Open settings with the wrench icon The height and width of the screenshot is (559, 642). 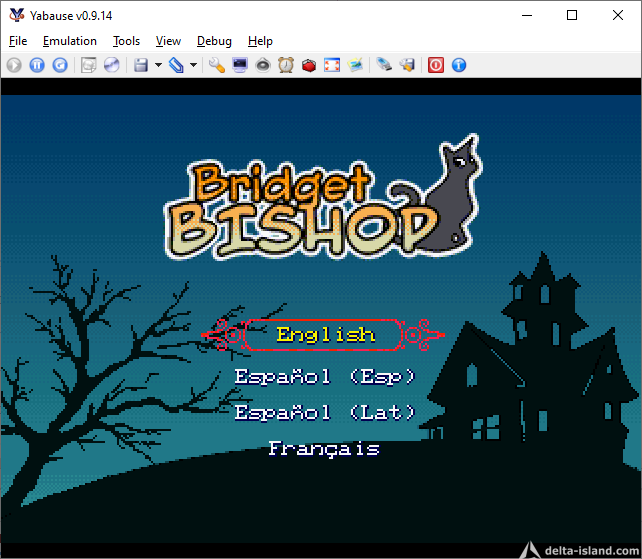[x=216, y=65]
